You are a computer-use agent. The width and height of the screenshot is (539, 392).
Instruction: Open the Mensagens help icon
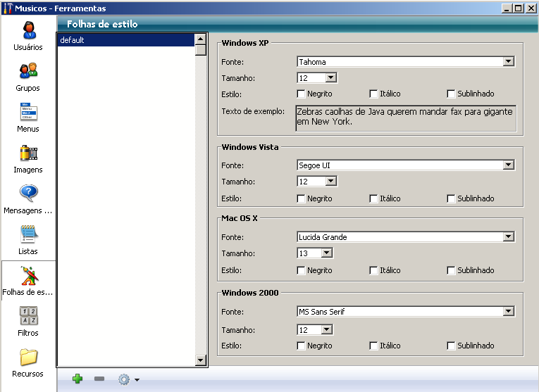[28, 194]
